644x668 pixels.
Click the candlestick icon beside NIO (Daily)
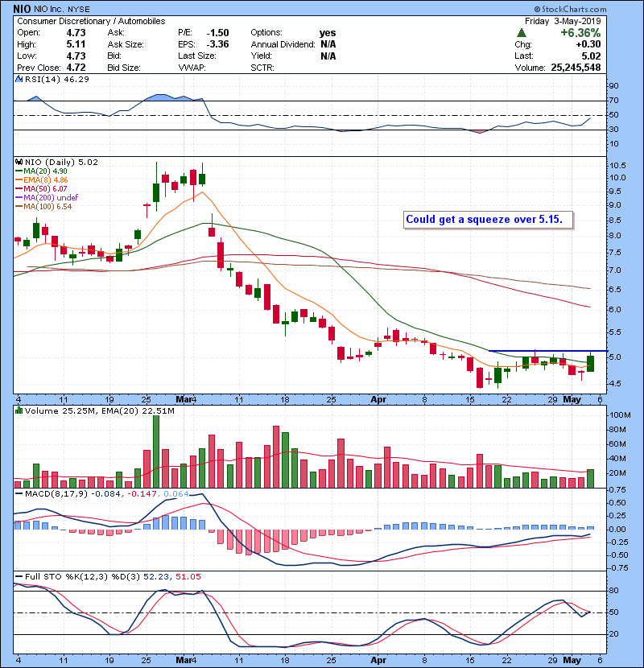(19, 162)
